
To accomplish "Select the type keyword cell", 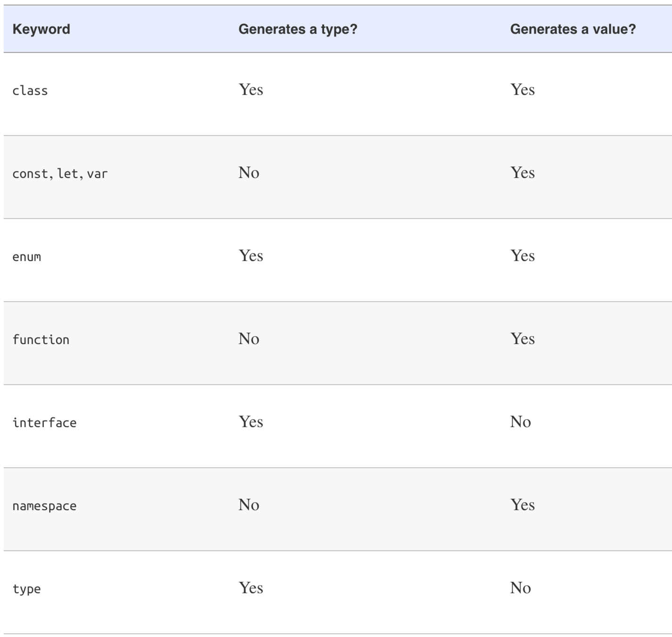I will (26, 589).
